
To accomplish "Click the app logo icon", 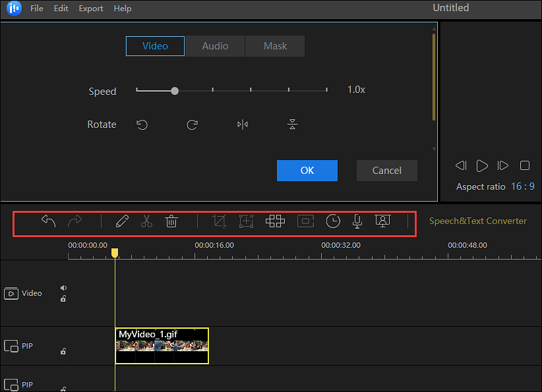I will tap(14, 8).
